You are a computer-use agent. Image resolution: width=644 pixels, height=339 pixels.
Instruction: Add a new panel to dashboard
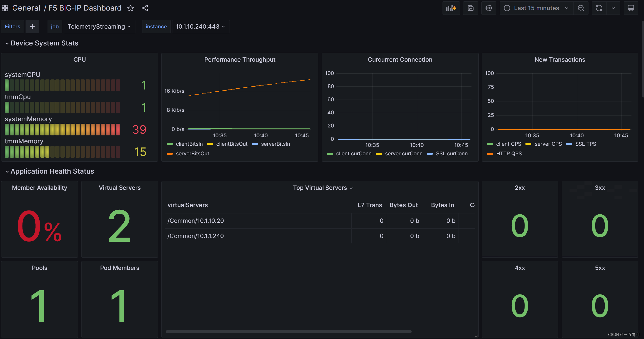pos(451,8)
